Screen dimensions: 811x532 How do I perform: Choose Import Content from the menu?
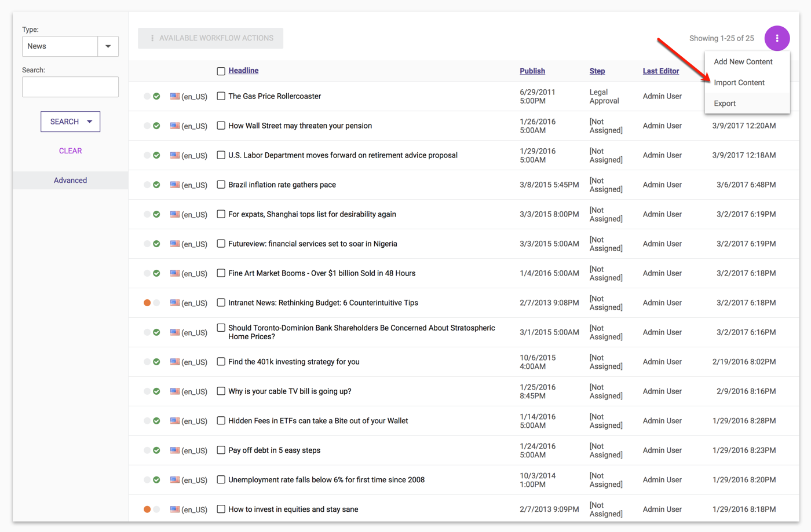pyautogui.click(x=739, y=83)
